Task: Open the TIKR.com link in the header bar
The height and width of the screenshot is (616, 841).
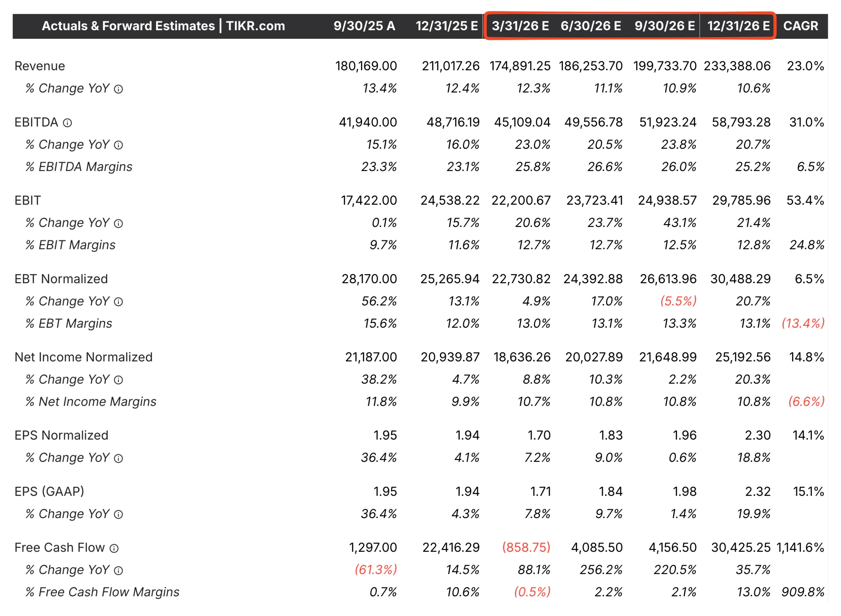Action: pos(255,26)
